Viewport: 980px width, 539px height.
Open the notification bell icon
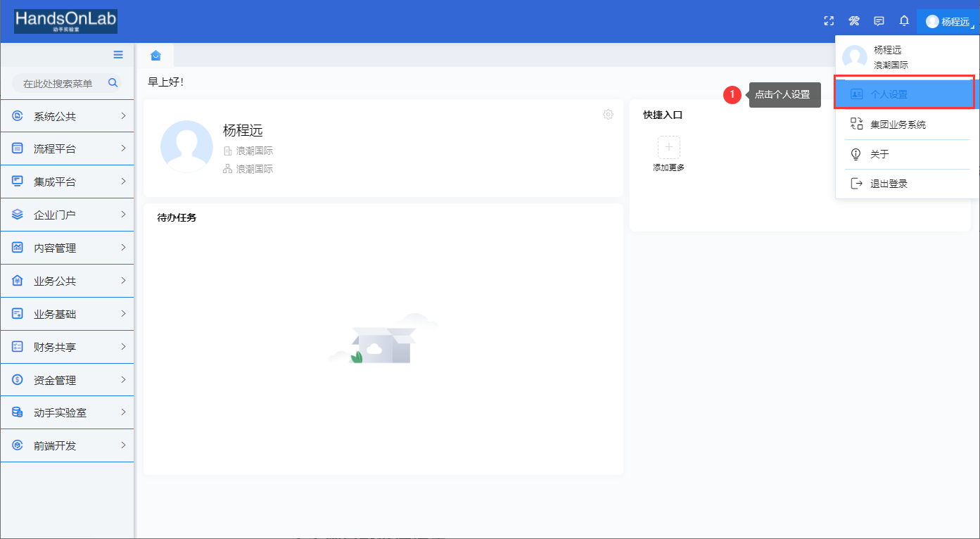(904, 21)
